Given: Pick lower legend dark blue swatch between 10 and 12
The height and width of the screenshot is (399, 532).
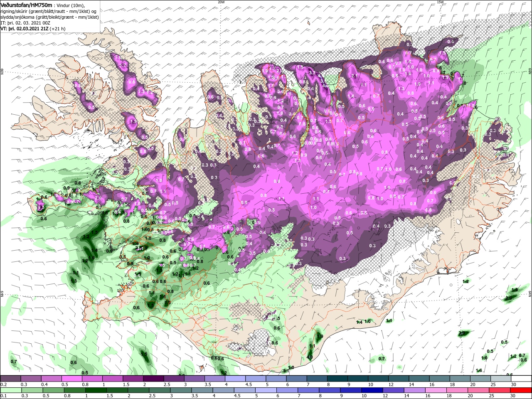Looking at the screenshot, I should (x=372, y=390).
